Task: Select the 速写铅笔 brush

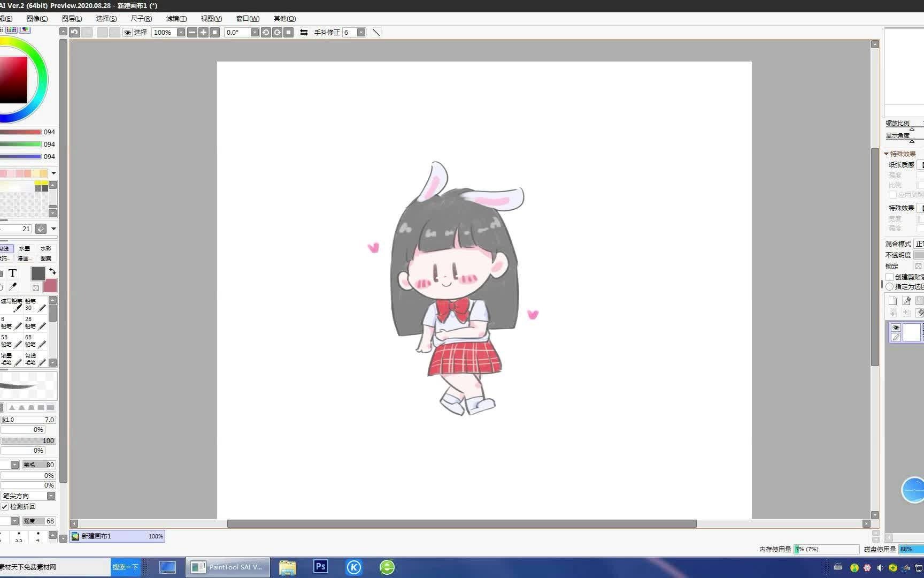Action: pos(11,305)
